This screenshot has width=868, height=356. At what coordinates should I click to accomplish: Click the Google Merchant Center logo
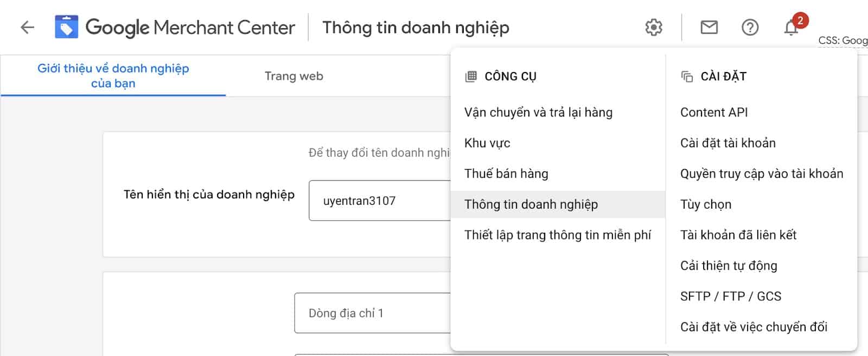pyautogui.click(x=67, y=27)
